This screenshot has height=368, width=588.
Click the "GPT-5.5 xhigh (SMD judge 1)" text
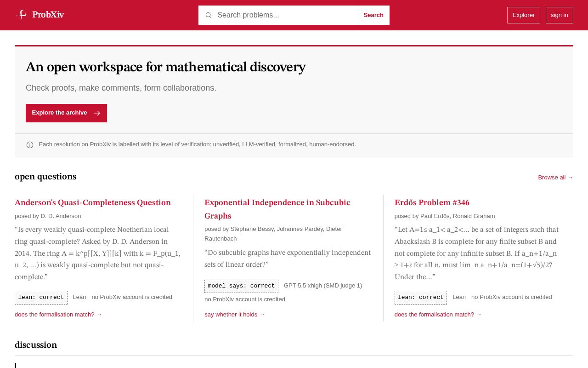point(323,286)
